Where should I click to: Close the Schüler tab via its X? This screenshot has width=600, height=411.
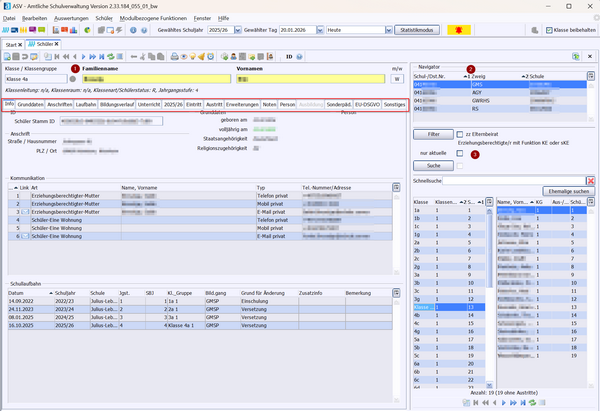57,45
